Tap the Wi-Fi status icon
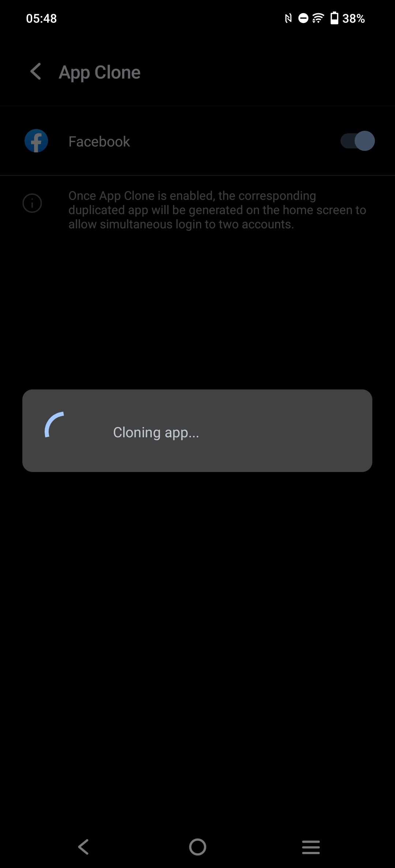395x868 pixels. 318,18
